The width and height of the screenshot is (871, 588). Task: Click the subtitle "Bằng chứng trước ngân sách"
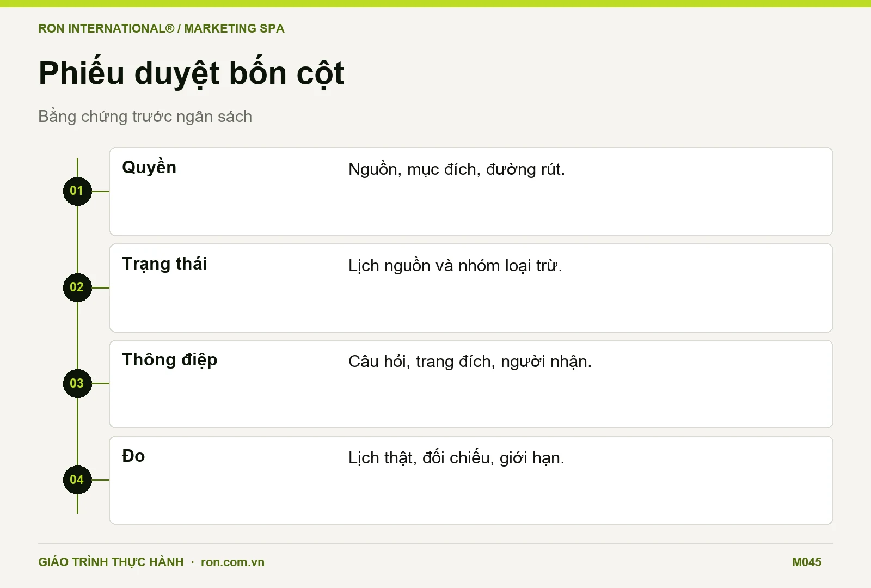click(145, 117)
